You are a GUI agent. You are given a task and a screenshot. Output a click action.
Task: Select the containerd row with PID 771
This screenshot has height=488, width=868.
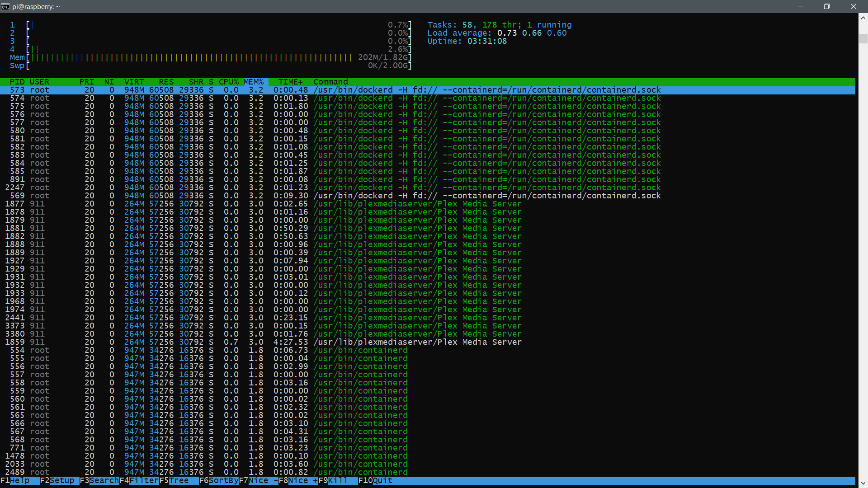coord(428,448)
